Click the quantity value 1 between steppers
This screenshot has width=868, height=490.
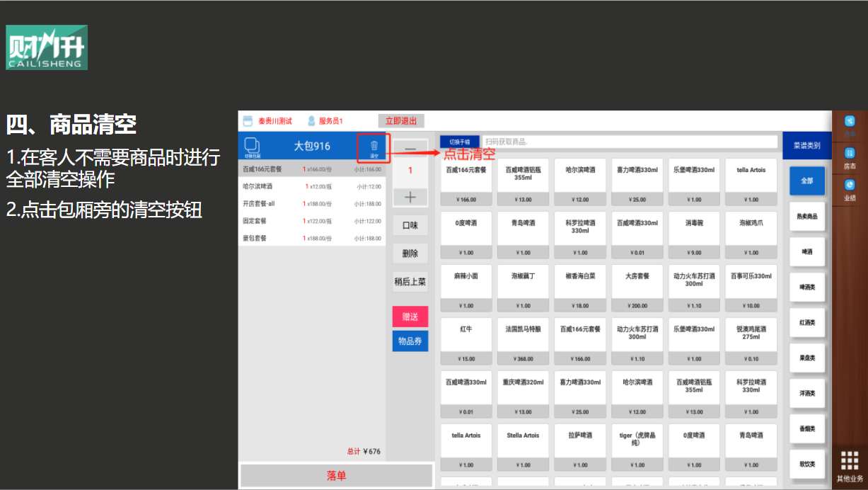[x=410, y=171]
